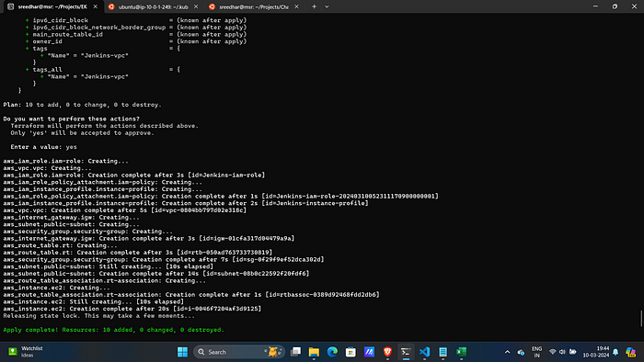Open the cloud sync tray icon
This screenshot has height=362, width=644.
click(x=521, y=352)
